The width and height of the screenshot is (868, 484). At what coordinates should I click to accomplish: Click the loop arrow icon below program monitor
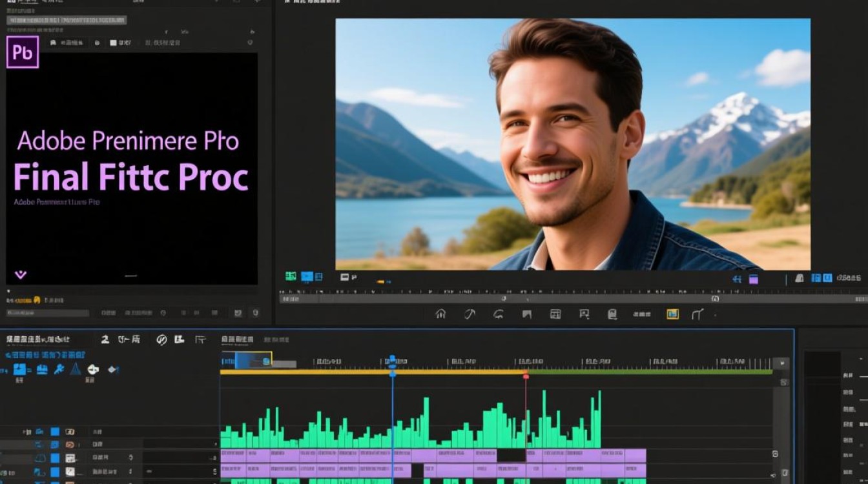tap(499, 314)
